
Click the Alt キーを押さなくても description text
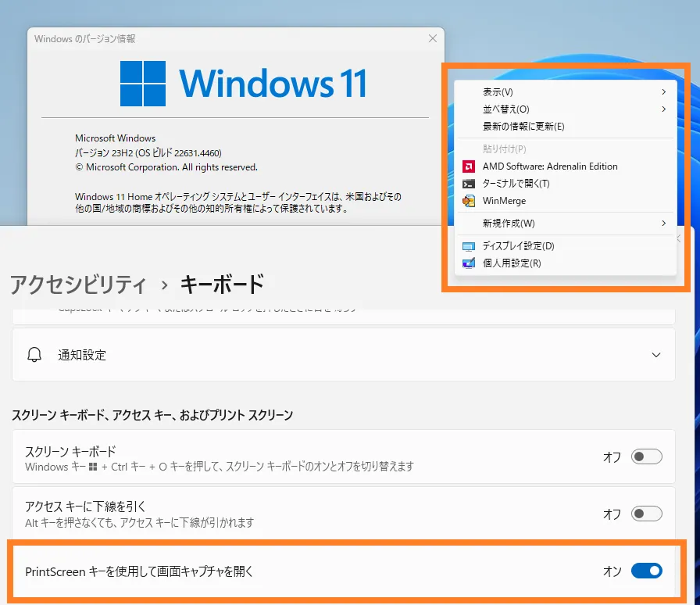point(140,522)
